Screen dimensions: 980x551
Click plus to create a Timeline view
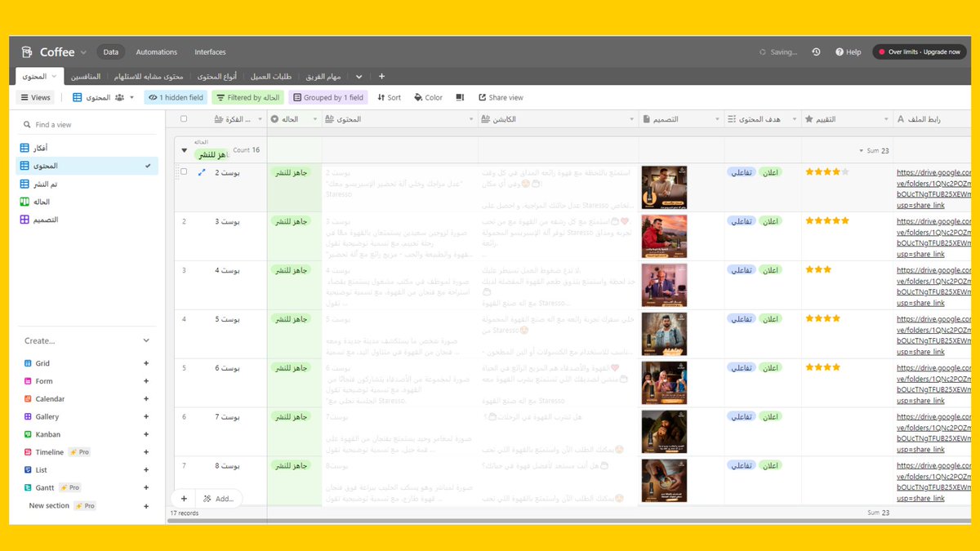pos(146,452)
